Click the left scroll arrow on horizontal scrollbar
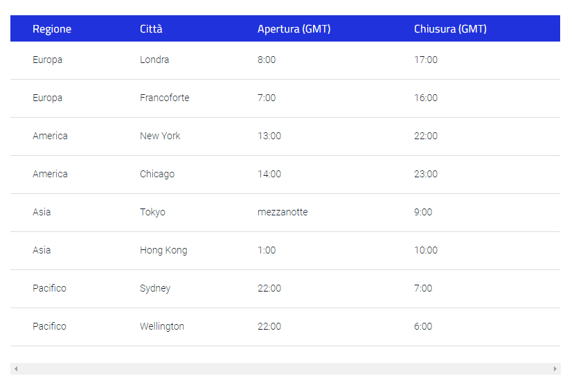 (x=16, y=368)
